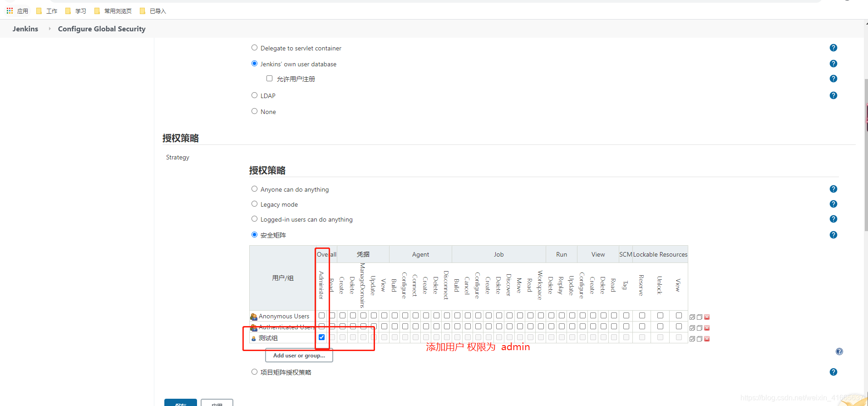Click red delete icon for Authenticated Users row
The image size is (868, 406).
tap(707, 328)
